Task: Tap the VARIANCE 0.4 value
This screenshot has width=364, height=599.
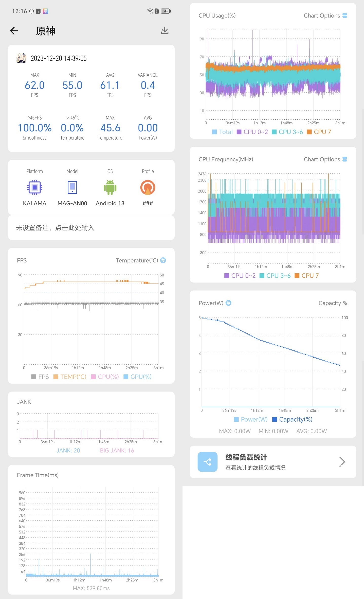Action: pos(148,85)
